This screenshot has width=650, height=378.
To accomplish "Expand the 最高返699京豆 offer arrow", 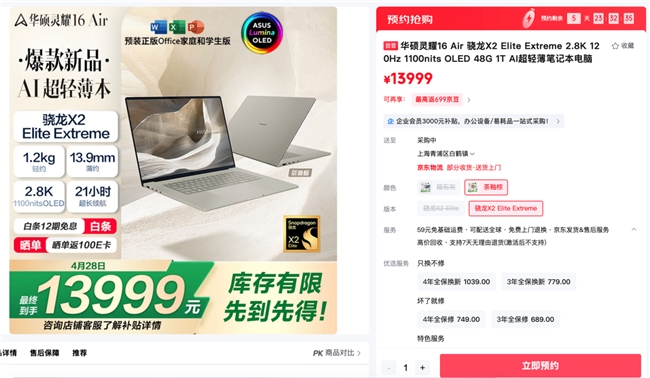I will (x=469, y=100).
